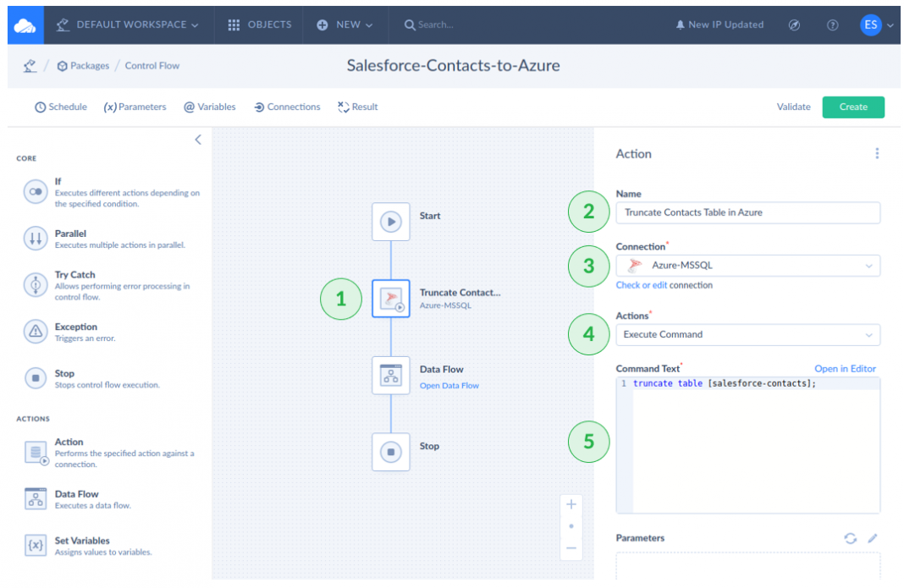This screenshot has width=904, height=588.
Task: Click the Skyvia cloud logo icon
Action: point(25,25)
